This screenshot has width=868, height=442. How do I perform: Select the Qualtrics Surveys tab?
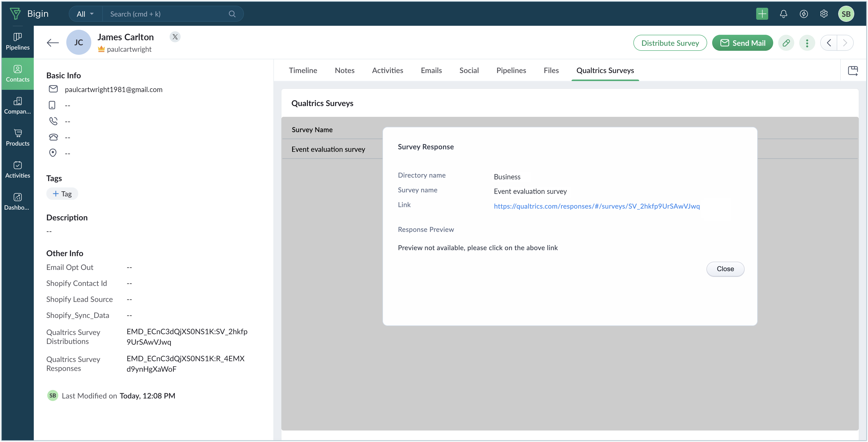click(x=605, y=70)
